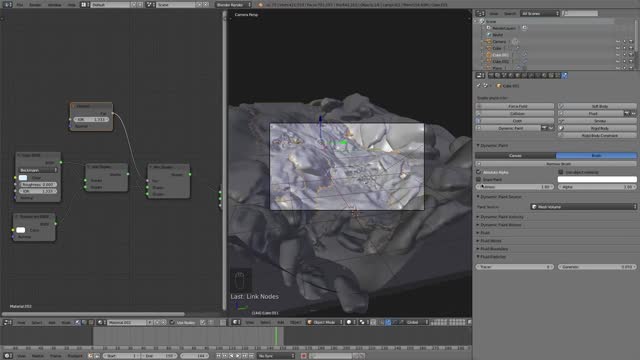Screen dimensions: 640x360
Task: Toggle the Use Nodes checkbox
Action: (x=172, y=322)
